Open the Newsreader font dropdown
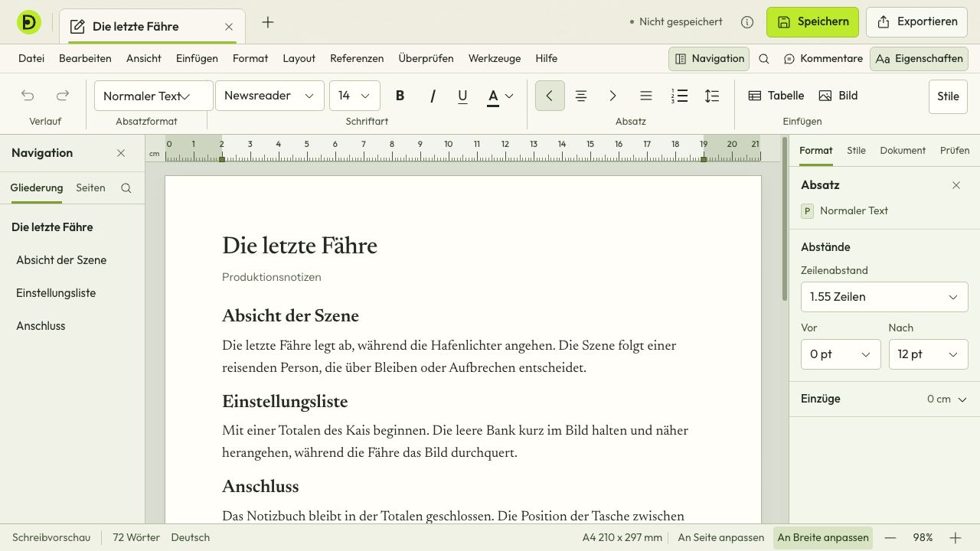The height and width of the screenshot is (551, 980). [x=269, y=96]
